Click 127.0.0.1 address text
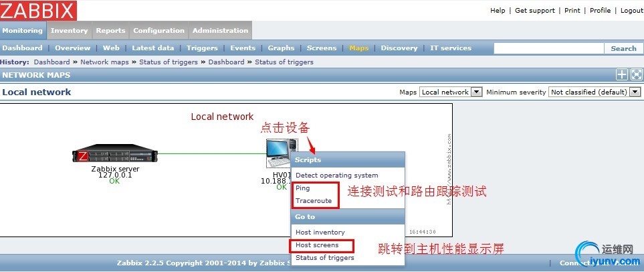This screenshot has width=644, height=272. 115,175
